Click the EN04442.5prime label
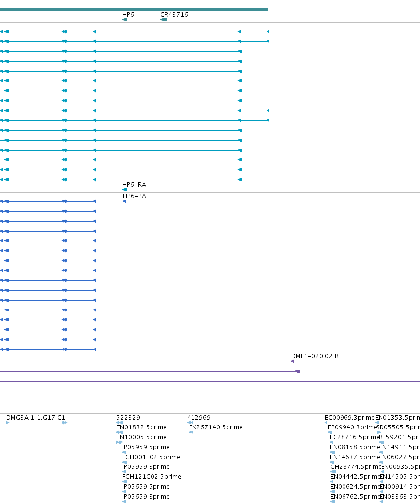420x504 pixels. [x=355, y=477]
